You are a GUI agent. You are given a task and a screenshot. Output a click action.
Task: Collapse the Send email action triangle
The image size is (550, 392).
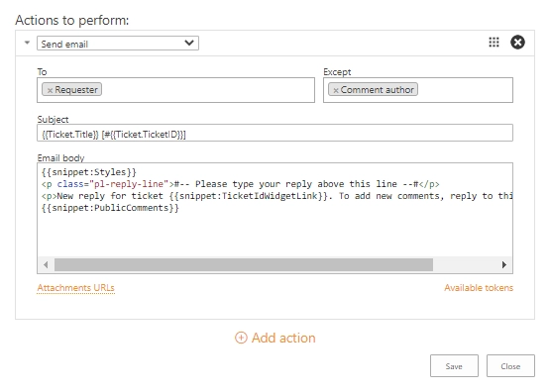click(27, 43)
